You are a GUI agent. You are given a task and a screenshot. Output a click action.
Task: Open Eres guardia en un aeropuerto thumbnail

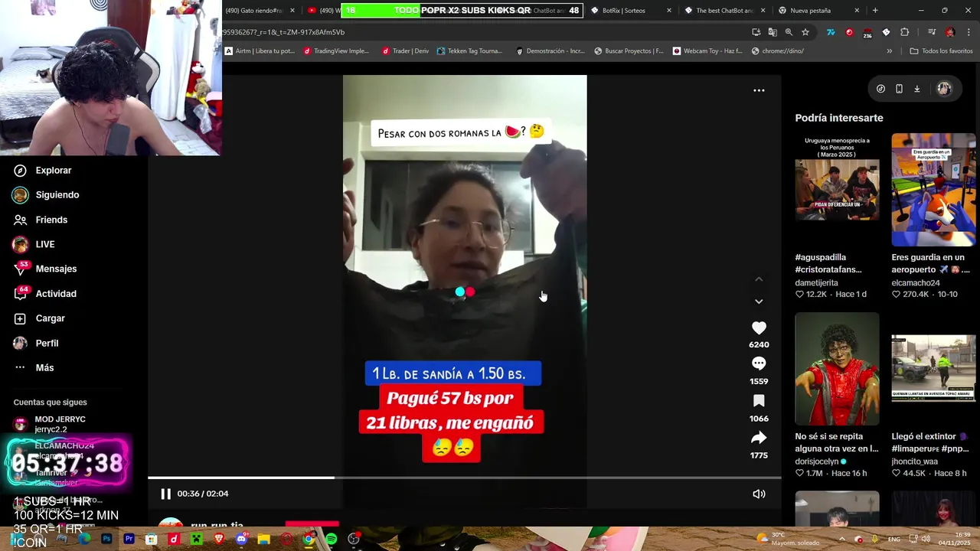tap(933, 190)
